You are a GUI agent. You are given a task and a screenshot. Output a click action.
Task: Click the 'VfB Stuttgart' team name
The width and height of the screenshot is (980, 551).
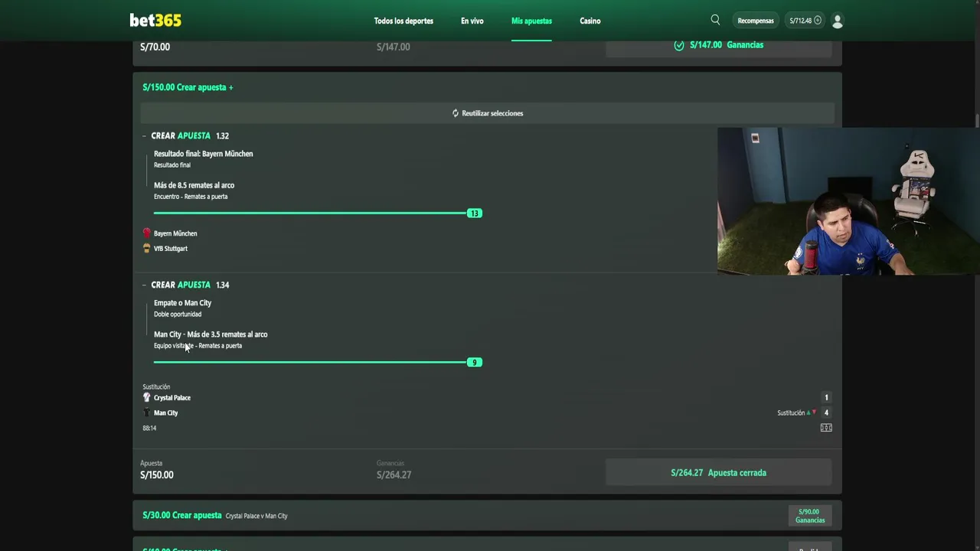171,249
